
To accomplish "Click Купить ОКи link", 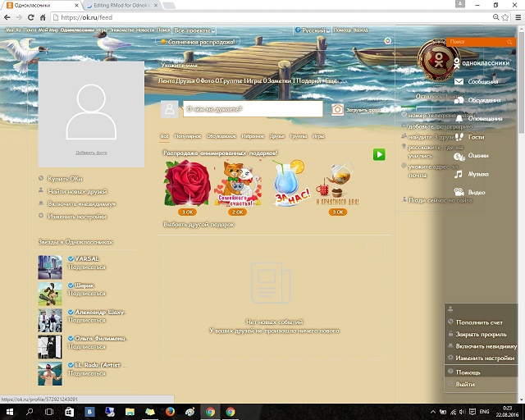I will (x=65, y=179).
